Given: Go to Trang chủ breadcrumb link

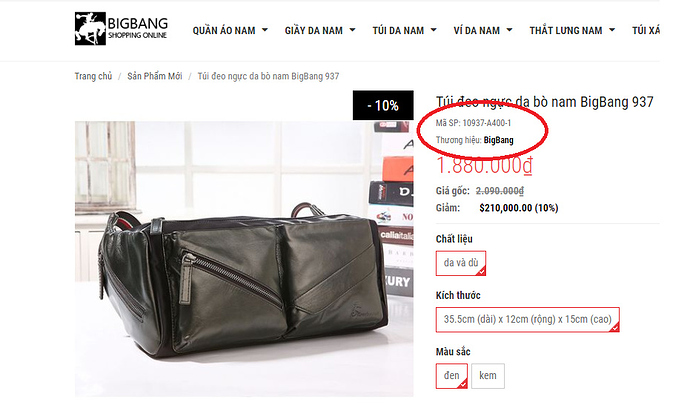Looking at the screenshot, I should 93,76.
